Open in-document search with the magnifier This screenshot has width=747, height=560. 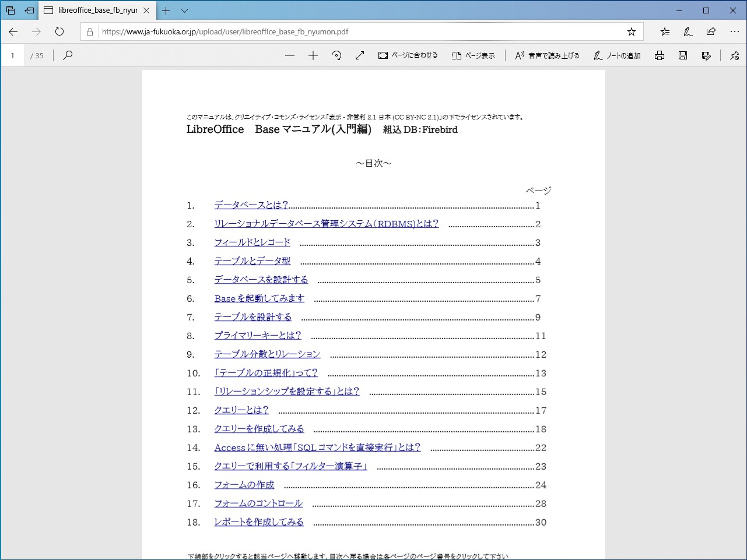pos(68,55)
